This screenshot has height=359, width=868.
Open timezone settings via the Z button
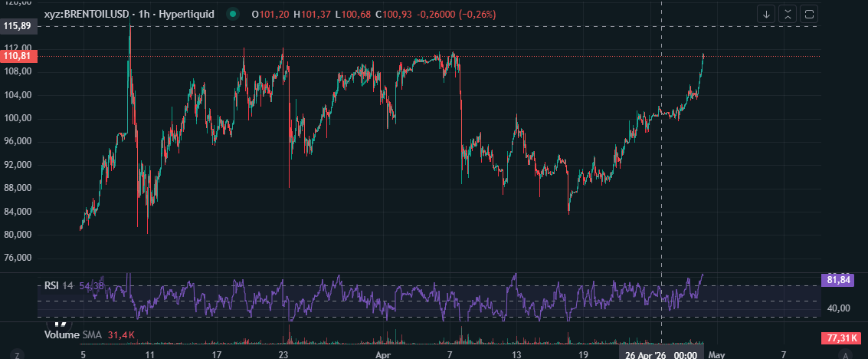(17, 354)
